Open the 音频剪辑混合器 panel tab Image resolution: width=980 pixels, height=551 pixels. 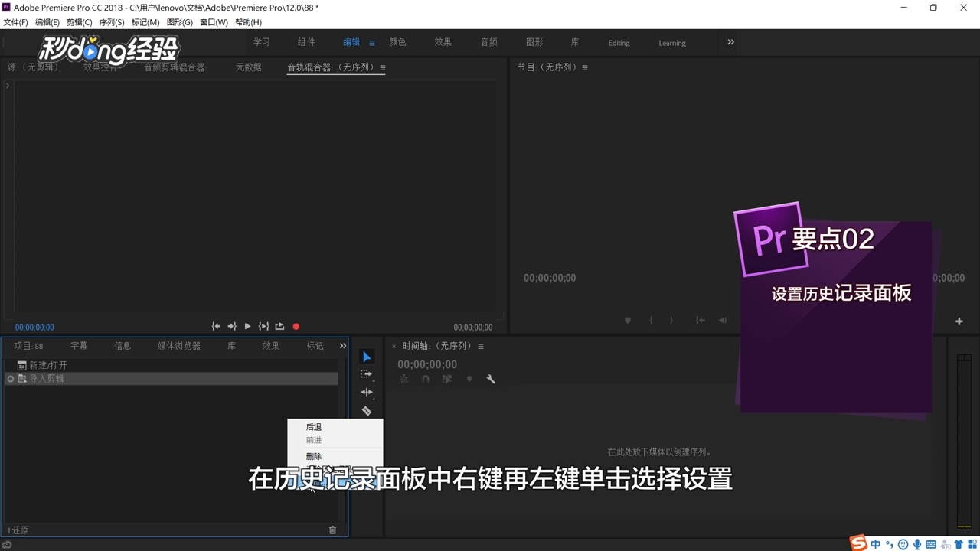[x=175, y=67]
